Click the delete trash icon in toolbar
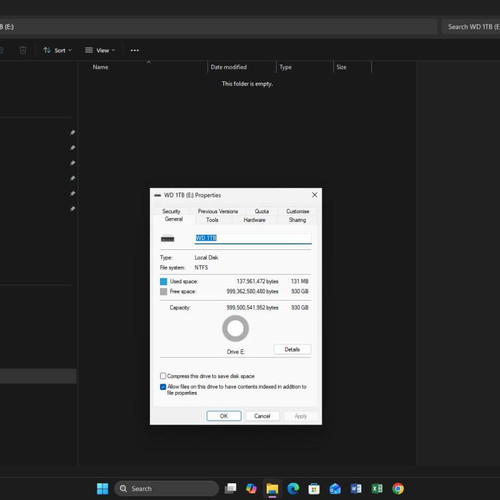This screenshot has width=500, height=500. coord(23,50)
